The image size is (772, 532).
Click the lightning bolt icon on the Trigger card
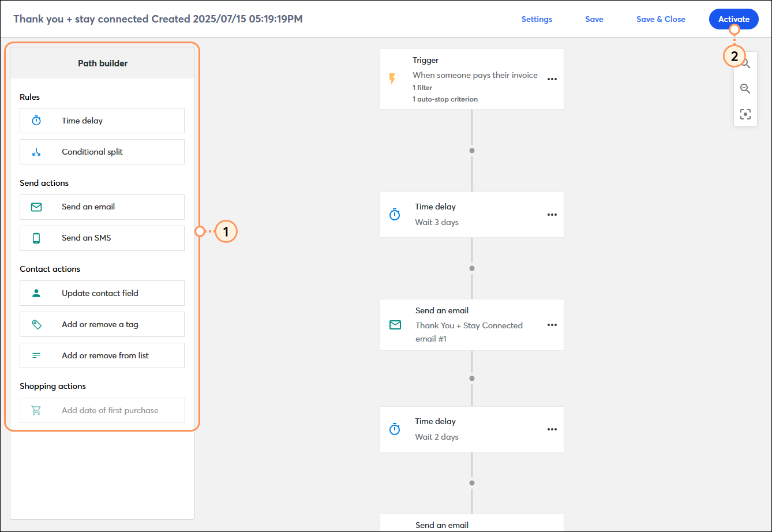(x=392, y=78)
